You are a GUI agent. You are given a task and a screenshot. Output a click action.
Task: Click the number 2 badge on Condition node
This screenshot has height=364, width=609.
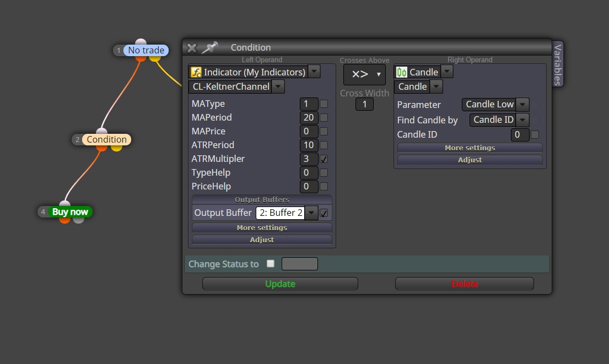point(77,140)
